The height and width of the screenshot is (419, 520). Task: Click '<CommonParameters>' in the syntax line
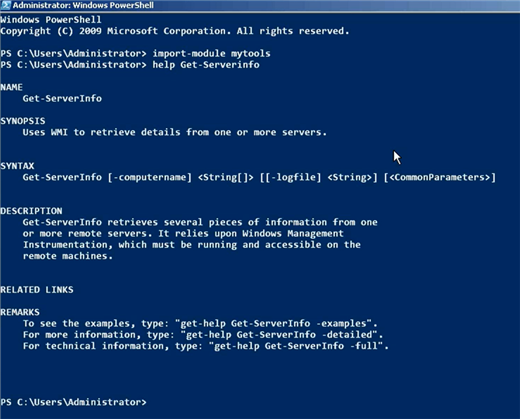coord(440,177)
